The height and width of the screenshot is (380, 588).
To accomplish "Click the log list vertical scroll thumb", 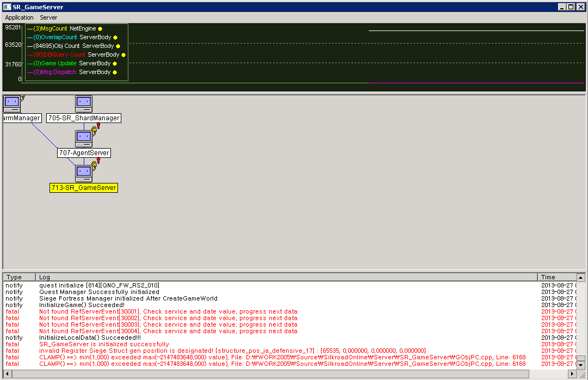I will [x=580, y=358].
